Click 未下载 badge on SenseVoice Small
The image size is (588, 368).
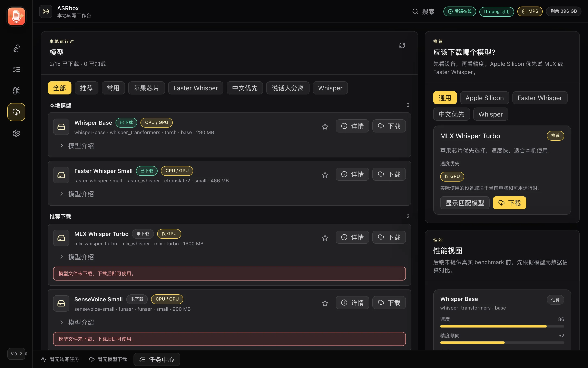(x=137, y=299)
